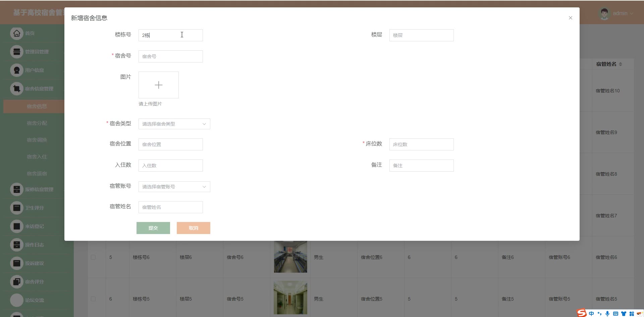Click the dorm photo thumbnail in row 6
Viewport: 644px width, 317px height.
point(290,298)
